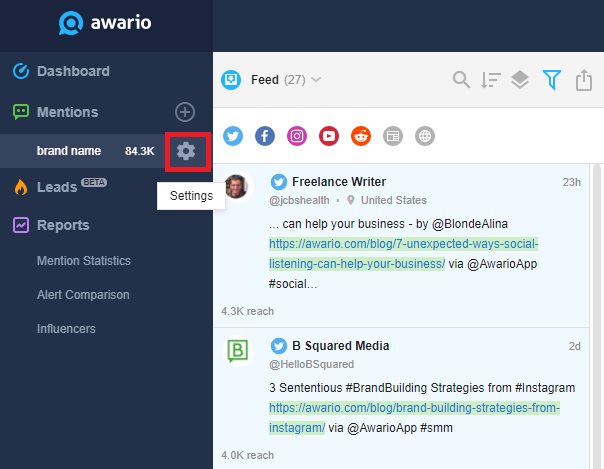604x469 pixels.
Task: Open Mention Statistics report
Action: (84, 261)
